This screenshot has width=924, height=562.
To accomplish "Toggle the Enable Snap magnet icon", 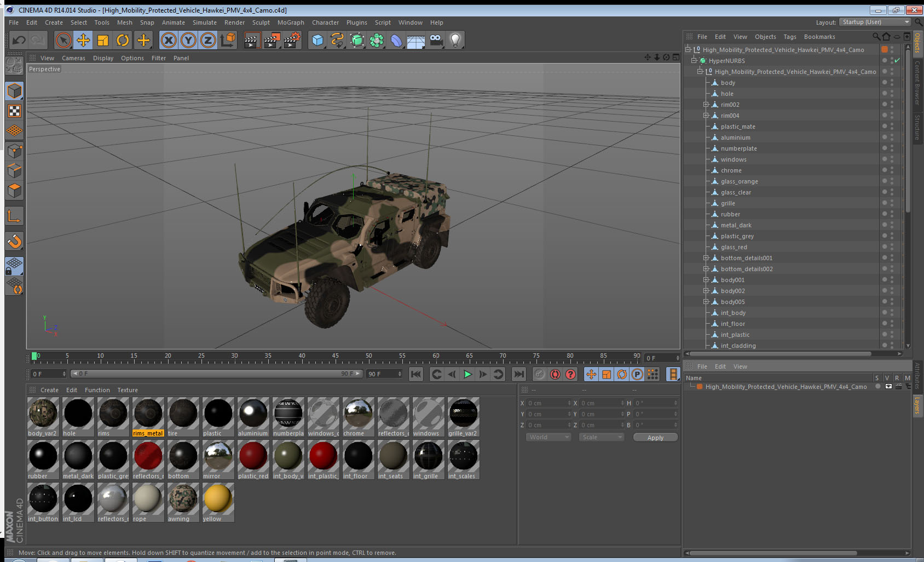I will point(14,241).
